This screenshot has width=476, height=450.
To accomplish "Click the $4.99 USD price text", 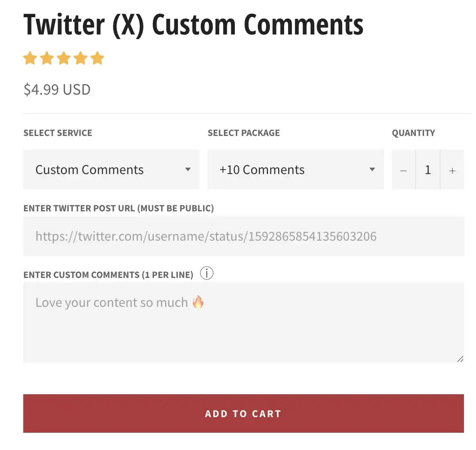I will (x=57, y=89).
